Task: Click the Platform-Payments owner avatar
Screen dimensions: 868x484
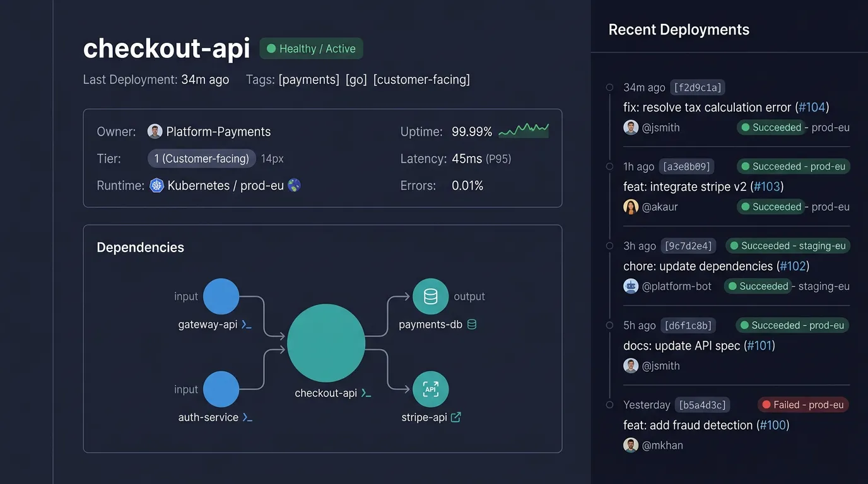Action: click(x=155, y=131)
